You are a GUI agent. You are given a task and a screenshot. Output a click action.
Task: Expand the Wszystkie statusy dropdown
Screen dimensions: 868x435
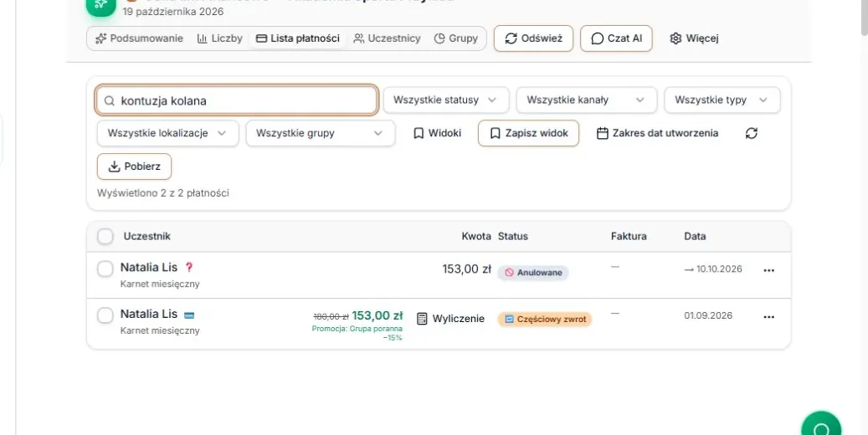445,100
